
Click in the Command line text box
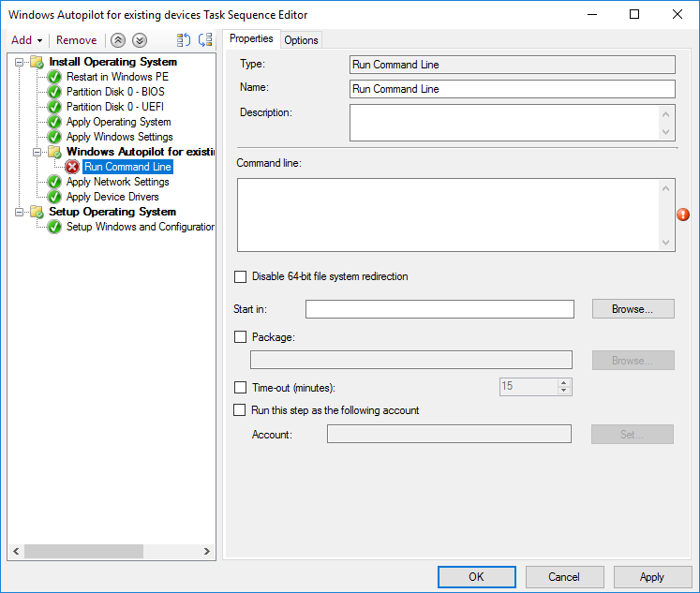[448, 215]
